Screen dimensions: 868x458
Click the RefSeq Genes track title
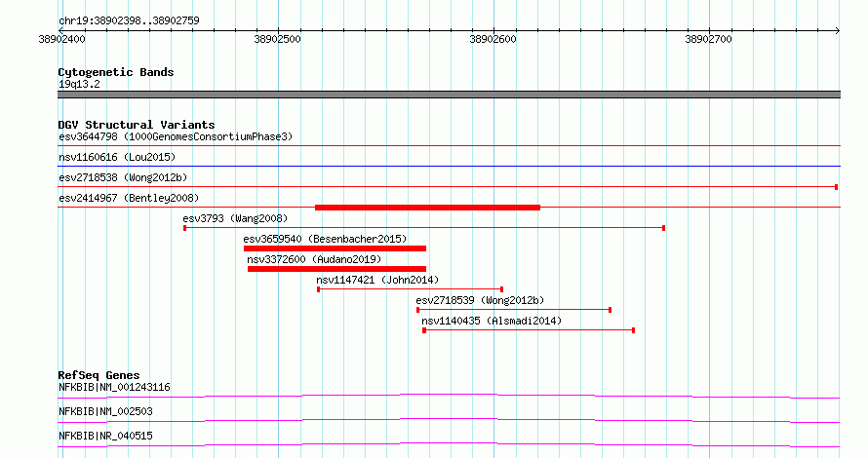(x=99, y=375)
